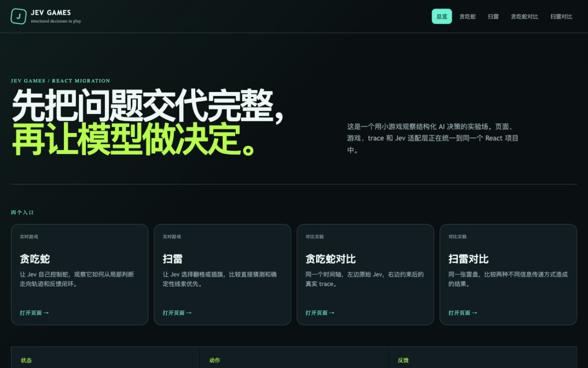Select the 扫雷 card title
Viewport: 588px width, 368px height.
pyautogui.click(x=173, y=259)
